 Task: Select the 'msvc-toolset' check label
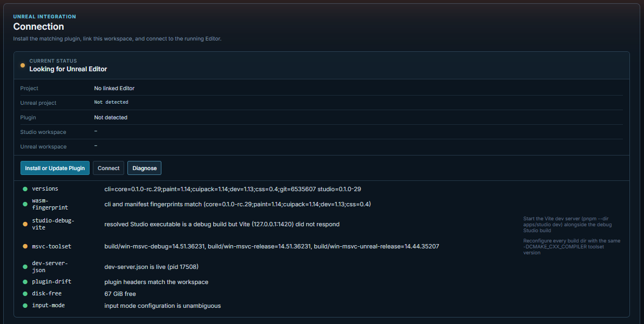[x=52, y=246]
